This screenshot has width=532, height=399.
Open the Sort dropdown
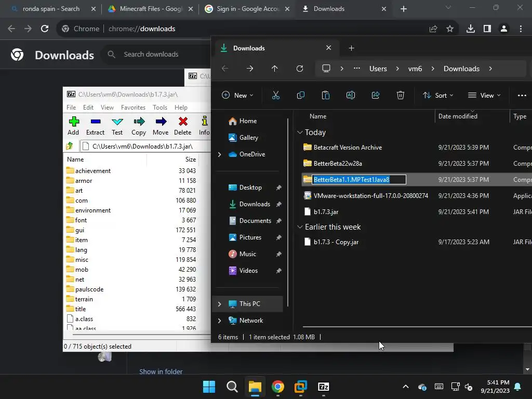tap(438, 96)
